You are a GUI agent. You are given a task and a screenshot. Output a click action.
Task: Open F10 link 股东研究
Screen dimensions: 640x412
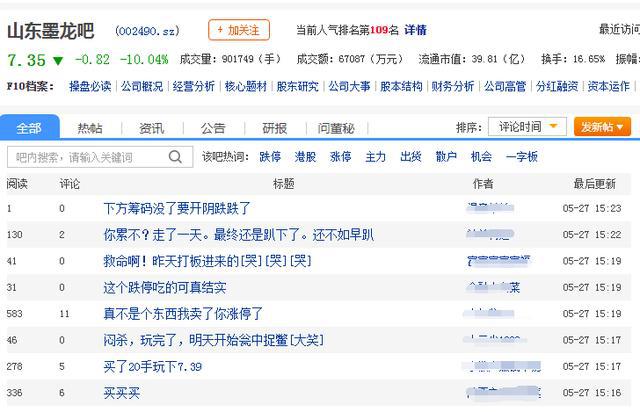(x=298, y=86)
